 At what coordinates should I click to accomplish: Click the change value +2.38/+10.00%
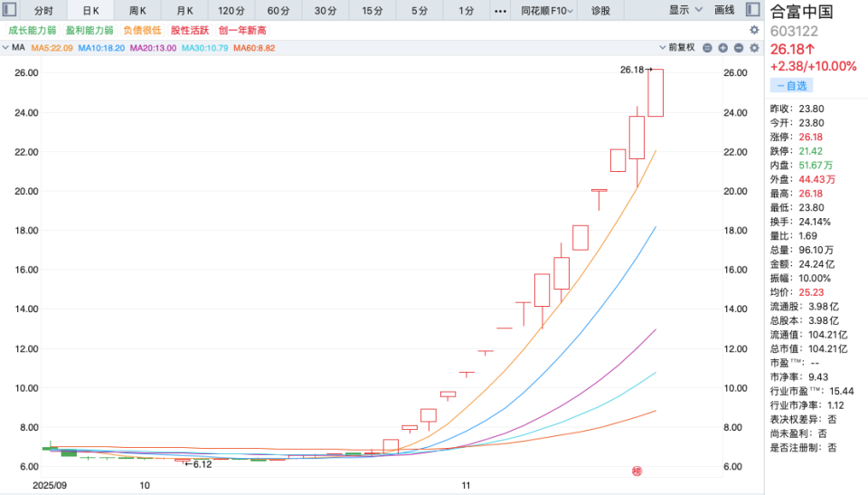pyautogui.click(x=813, y=67)
